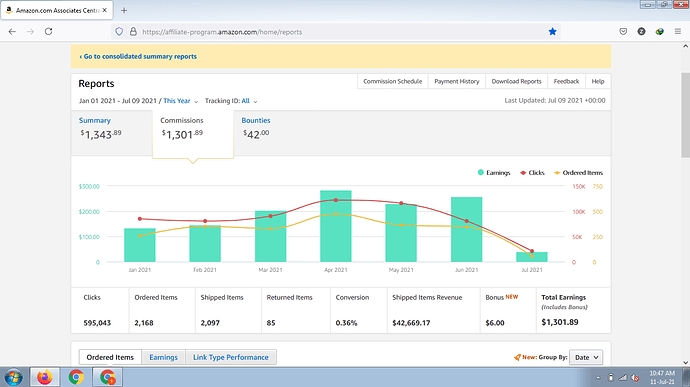The width and height of the screenshot is (690, 387).
Task: Click the network signal tray icon
Action: [x=623, y=377]
